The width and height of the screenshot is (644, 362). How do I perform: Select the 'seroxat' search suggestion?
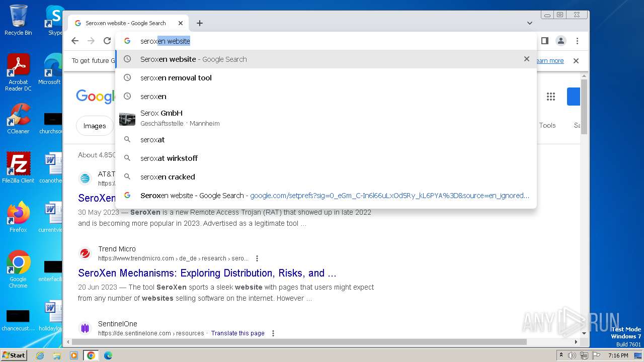(x=326, y=139)
